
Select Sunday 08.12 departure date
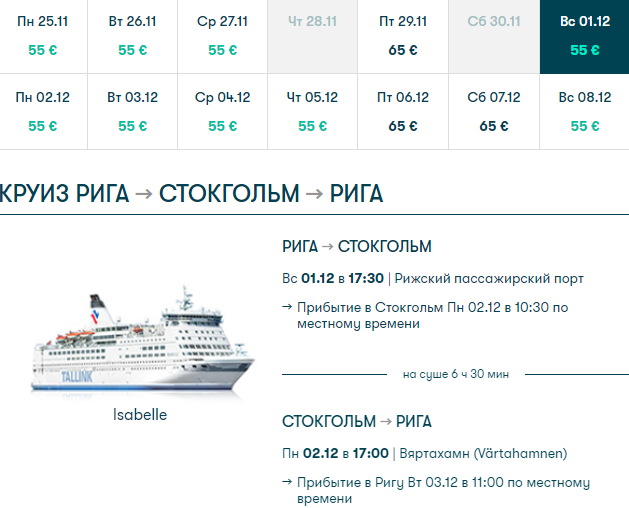click(584, 111)
